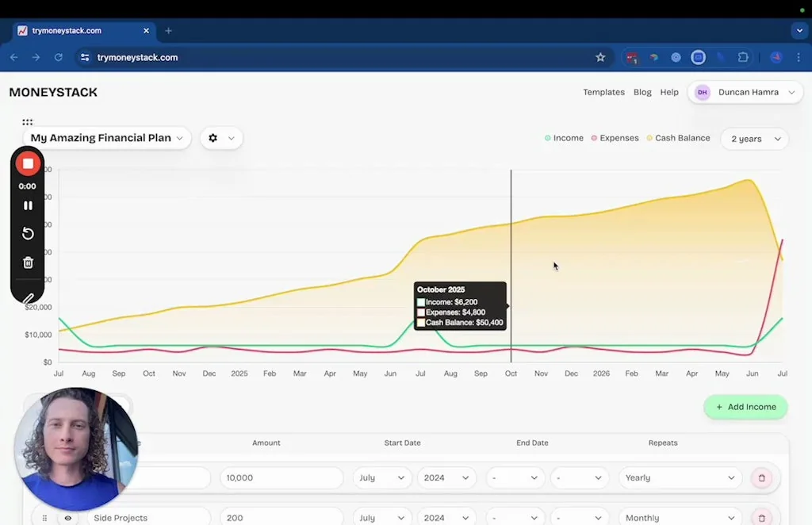The height and width of the screenshot is (525, 812).
Task: Toggle the Income series in the legend
Action: 565,137
